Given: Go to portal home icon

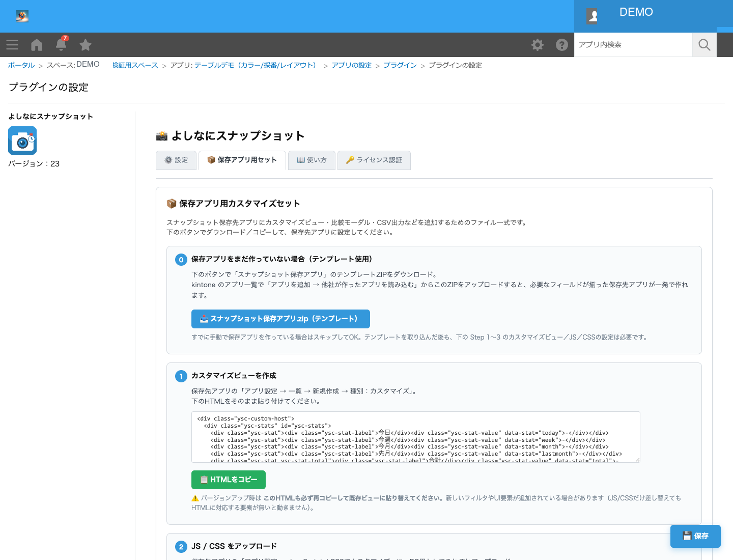Looking at the screenshot, I should tap(37, 45).
